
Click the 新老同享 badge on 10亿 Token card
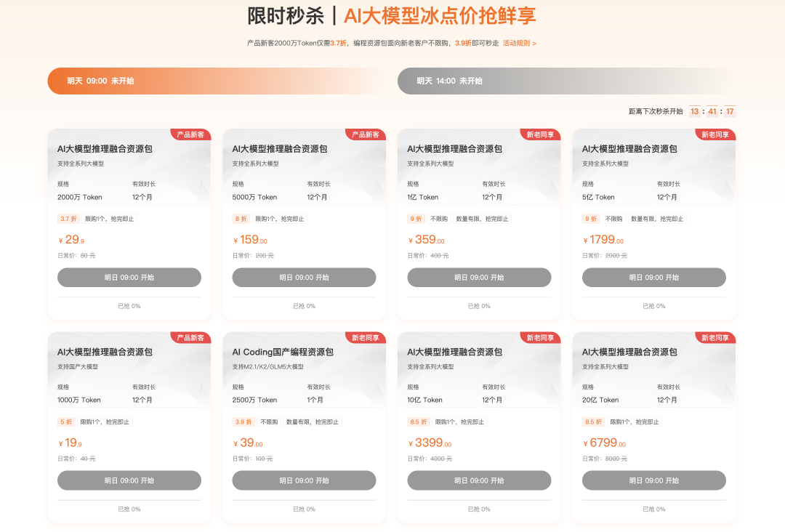click(541, 338)
